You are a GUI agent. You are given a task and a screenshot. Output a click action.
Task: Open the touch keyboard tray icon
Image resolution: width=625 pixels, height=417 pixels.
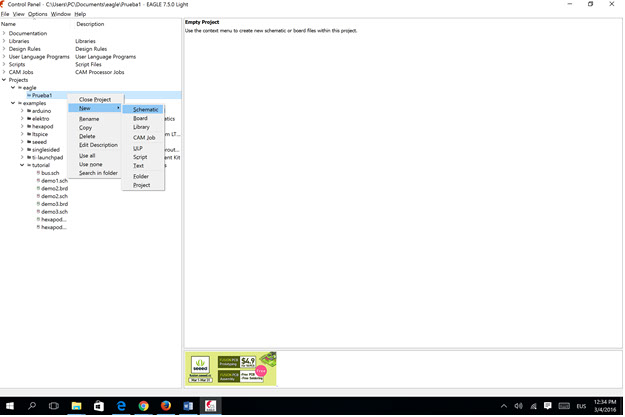pyautogui.click(x=564, y=406)
